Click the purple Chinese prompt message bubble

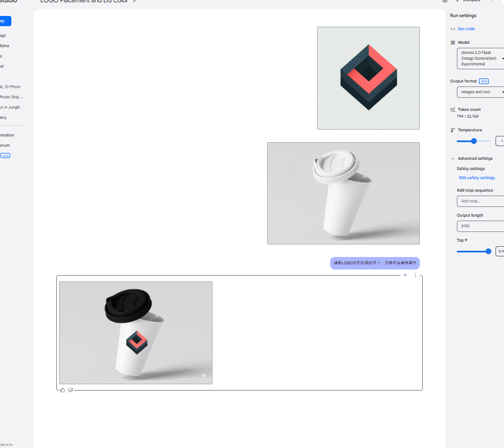(x=375, y=263)
